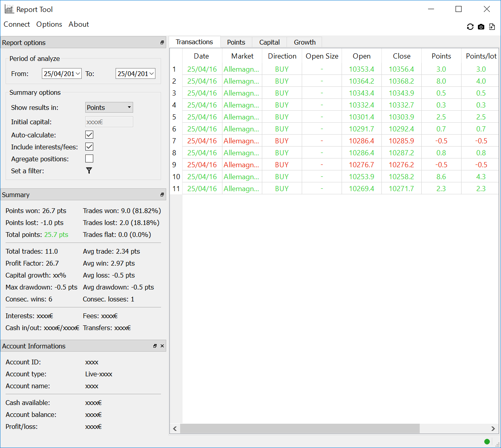Expand the Show results in dropdown
Viewport: 501px width, 448px height.
pyautogui.click(x=109, y=108)
